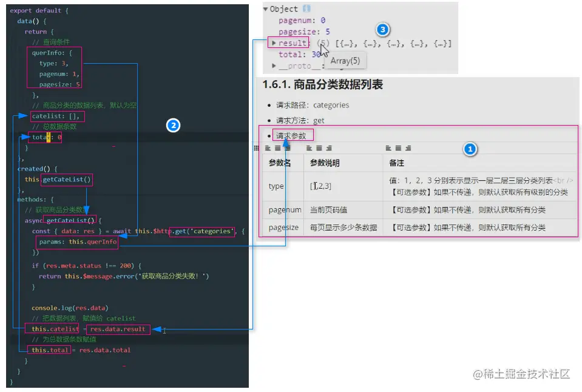Click 'export default {' in code editor

39,10
